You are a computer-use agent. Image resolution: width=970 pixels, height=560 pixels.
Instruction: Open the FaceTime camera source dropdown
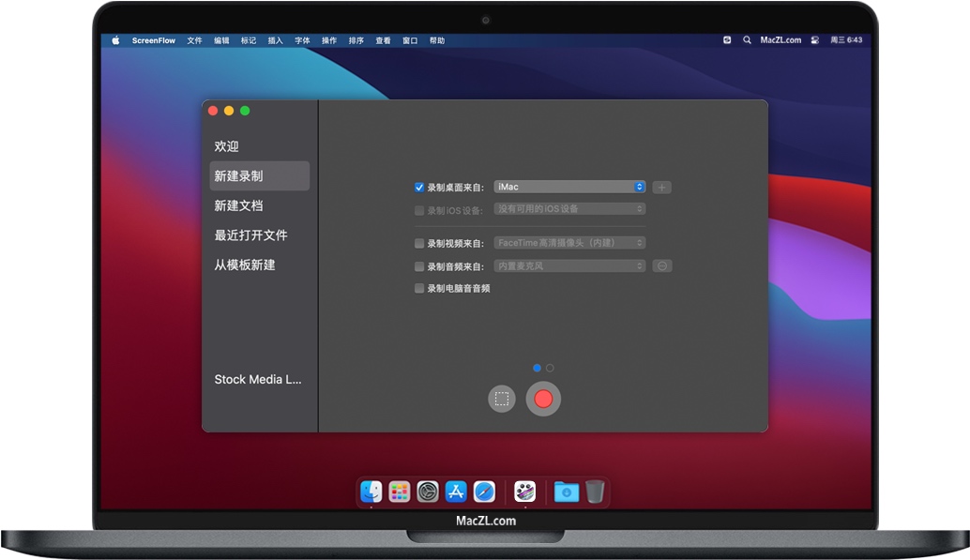click(x=569, y=243)
